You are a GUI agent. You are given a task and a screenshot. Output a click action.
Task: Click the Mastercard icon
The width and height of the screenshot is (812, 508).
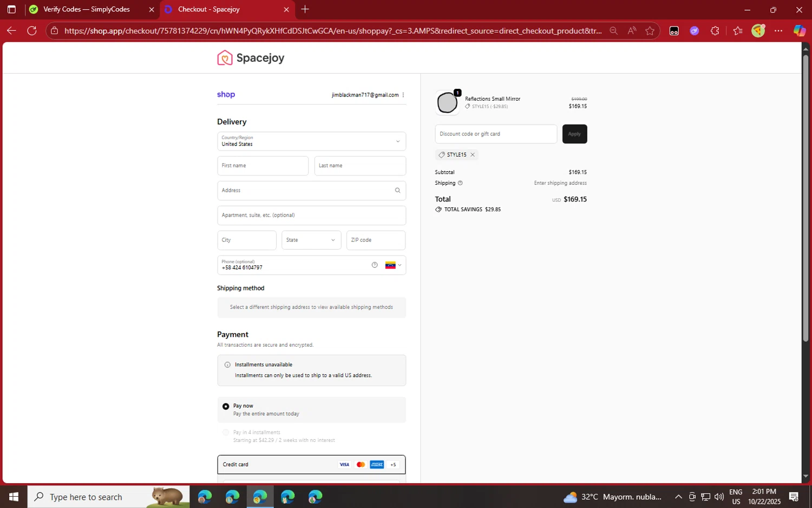click(361, 465)
